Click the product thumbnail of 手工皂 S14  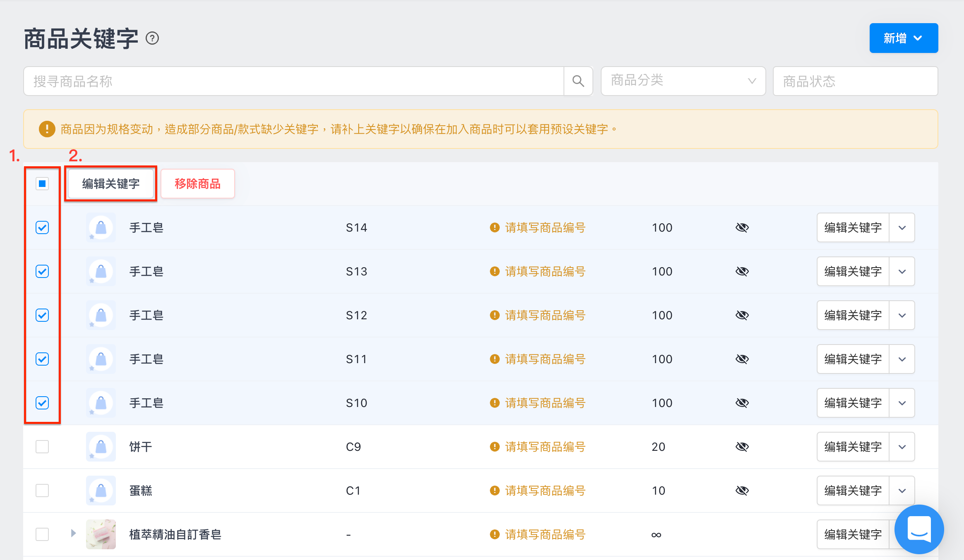point(101,227)
